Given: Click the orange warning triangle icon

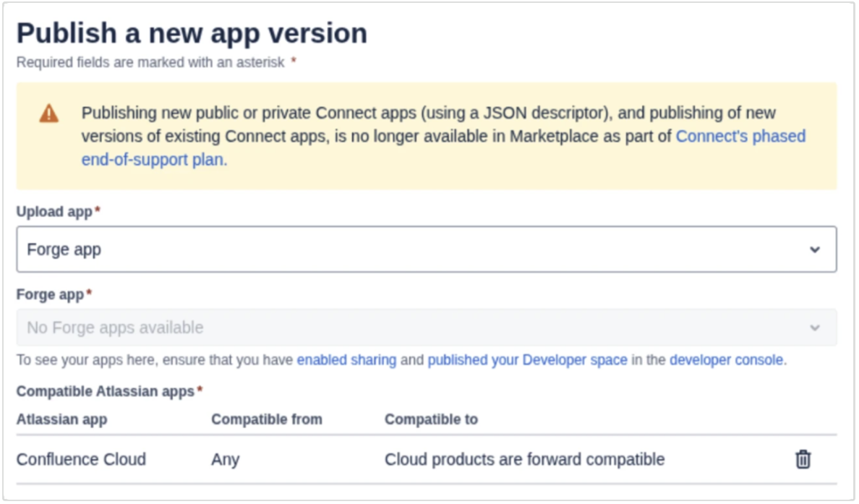Looking at the screenshot, I should [48, 114].
